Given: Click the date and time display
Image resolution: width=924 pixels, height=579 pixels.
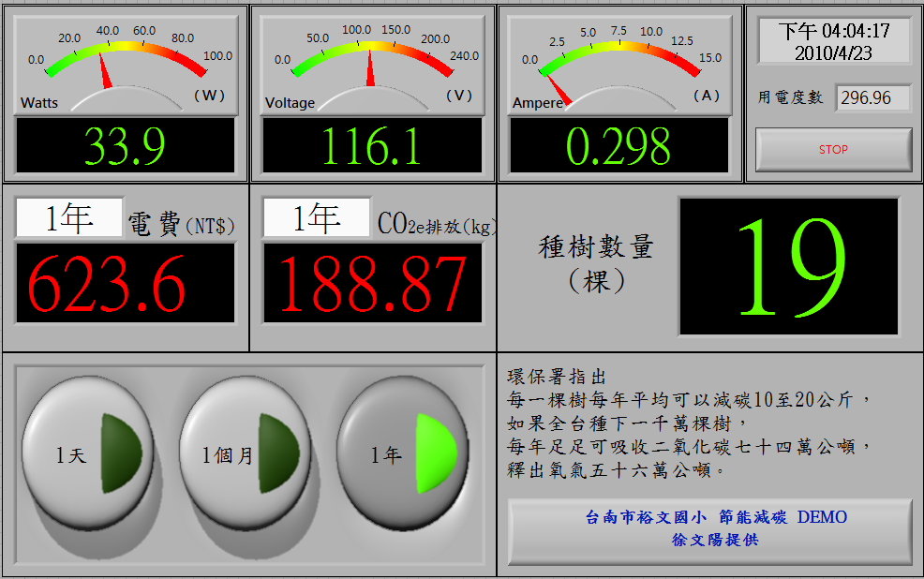Looking at the screenshot, I should pyautogui.click(x=833, y=42).
